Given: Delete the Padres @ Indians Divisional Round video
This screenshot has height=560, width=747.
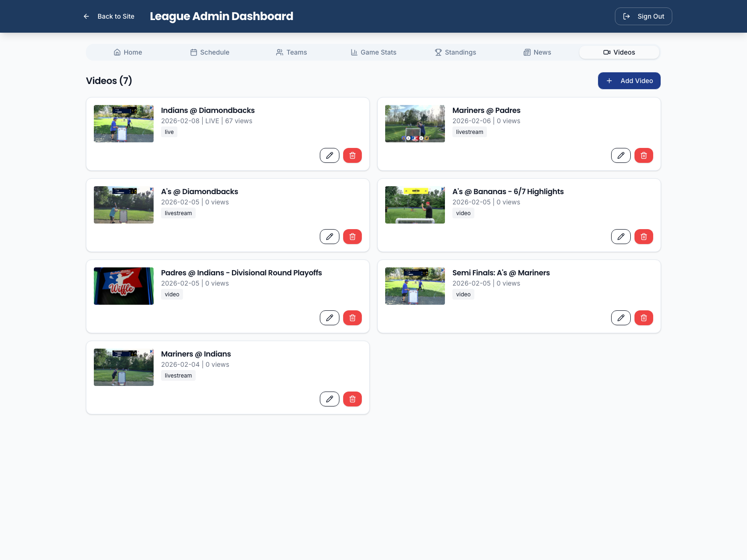Looking at the screenshot, I should point(352,318).
